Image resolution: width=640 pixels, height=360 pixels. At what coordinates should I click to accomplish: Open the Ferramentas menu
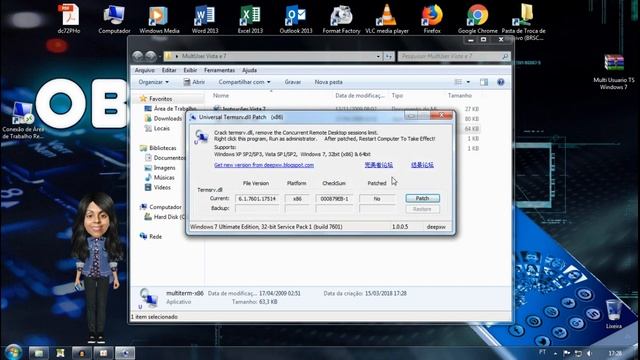pyautogui.click(x=220, y=70)
